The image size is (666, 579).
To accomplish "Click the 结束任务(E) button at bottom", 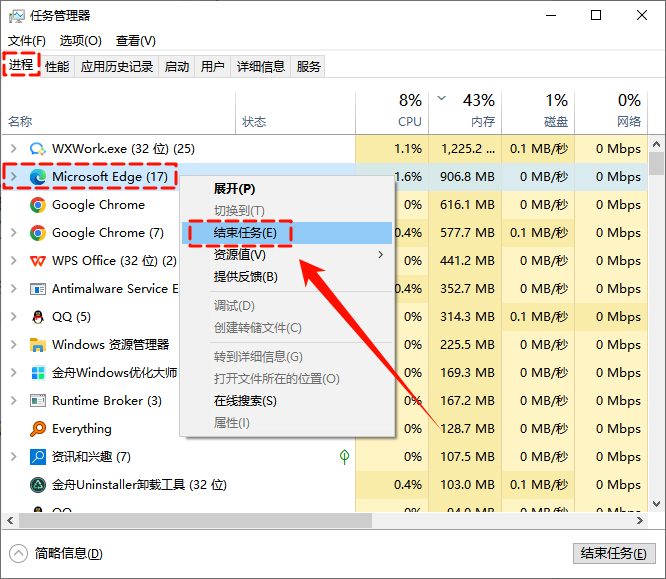I will (x=614, y=554).
